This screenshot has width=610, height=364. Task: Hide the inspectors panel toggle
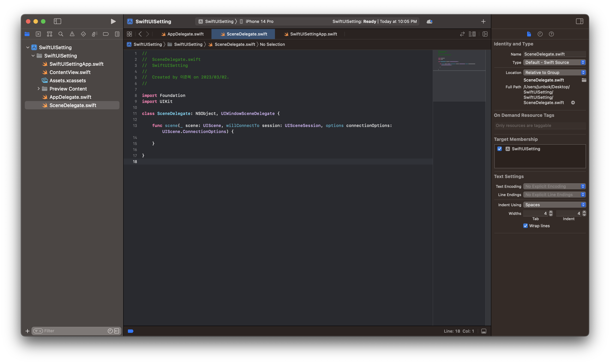coord(580,21)
